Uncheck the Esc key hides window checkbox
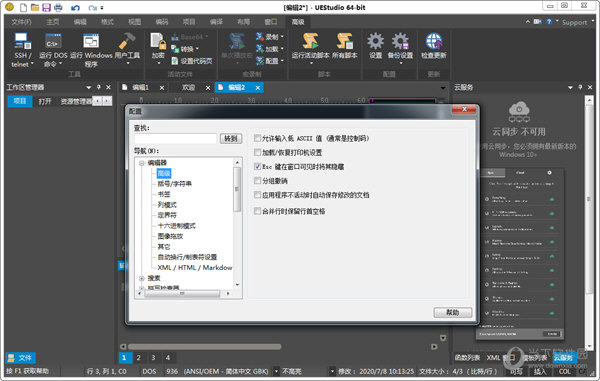The image size is (600, 381). [258, 166]
